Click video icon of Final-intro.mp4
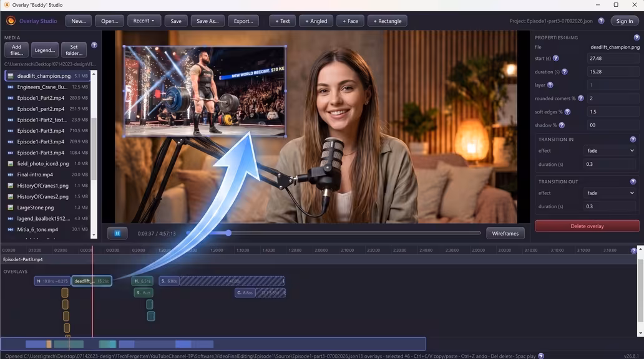 pyautogui.click(x=11, y=175)
